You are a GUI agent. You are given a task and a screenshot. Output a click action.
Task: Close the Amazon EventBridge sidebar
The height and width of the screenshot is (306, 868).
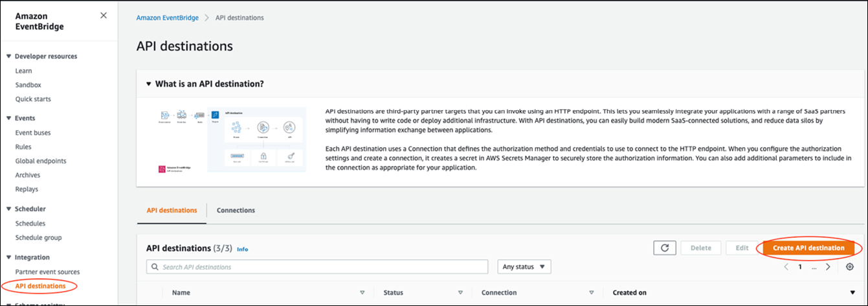(104, 16)
